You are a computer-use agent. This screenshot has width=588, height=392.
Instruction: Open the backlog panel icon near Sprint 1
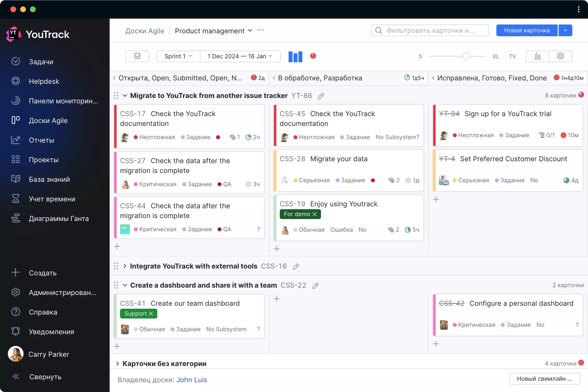click(x=137, y=56)
